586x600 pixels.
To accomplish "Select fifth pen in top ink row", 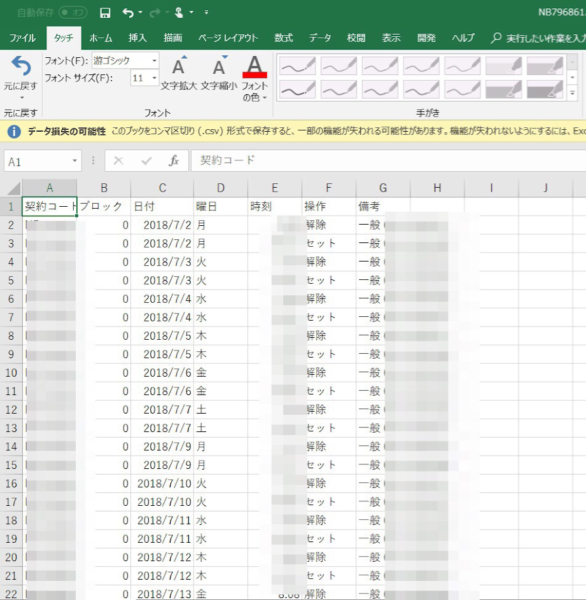I will point(462,66).
